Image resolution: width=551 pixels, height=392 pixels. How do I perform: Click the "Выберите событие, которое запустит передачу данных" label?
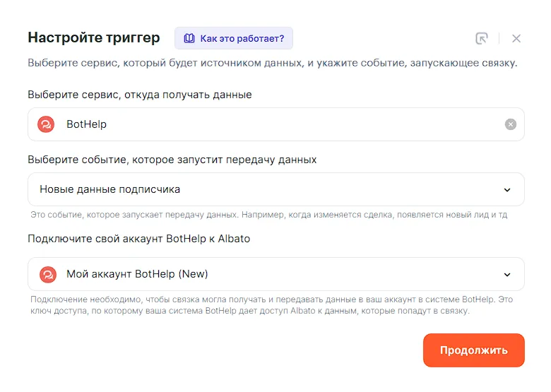pos(172,160)
